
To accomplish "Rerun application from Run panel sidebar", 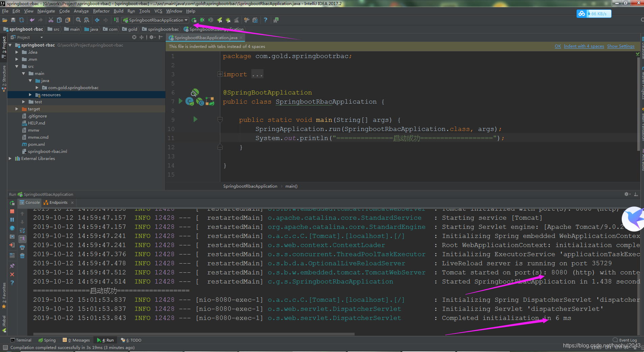I will coord(12,203).
